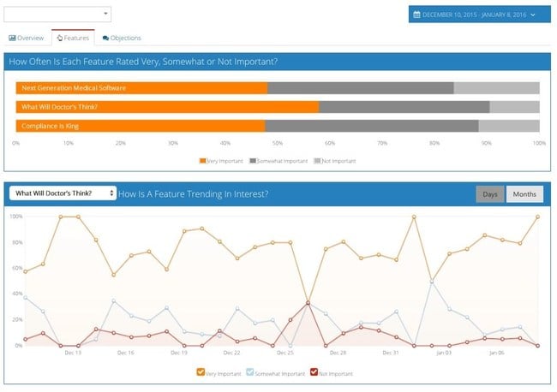The height and width of the screenshot is (392, 557).
Task: Click the Jan 03 axis label
Action: point(444,353)
